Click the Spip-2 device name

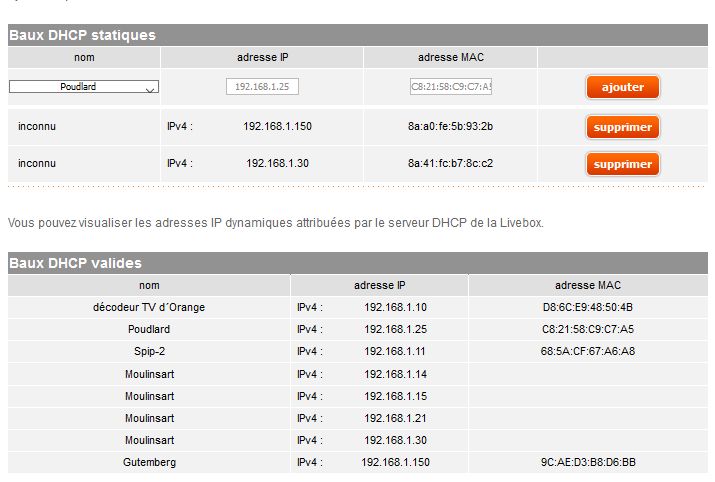(149, 351)
